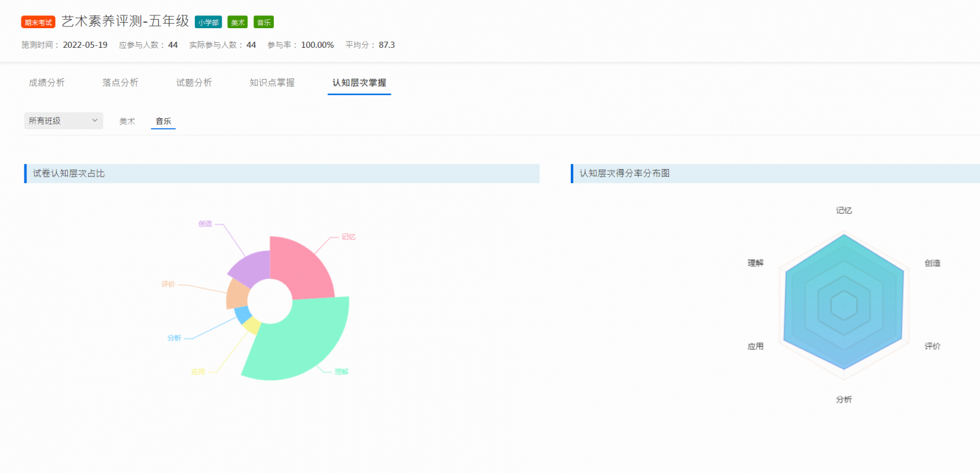980x473 pixels.
Task: Click the 记忆 axis label on radar chart
Action: (844, 211)
